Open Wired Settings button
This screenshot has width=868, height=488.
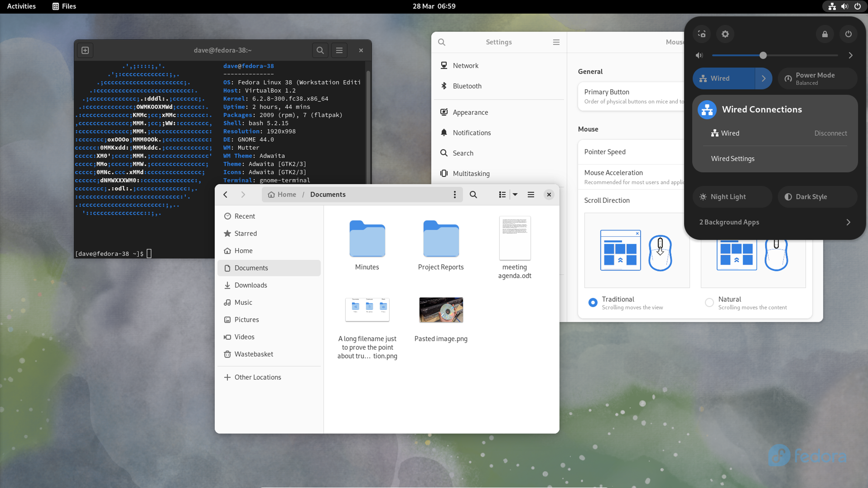click(x=733, y=158)
